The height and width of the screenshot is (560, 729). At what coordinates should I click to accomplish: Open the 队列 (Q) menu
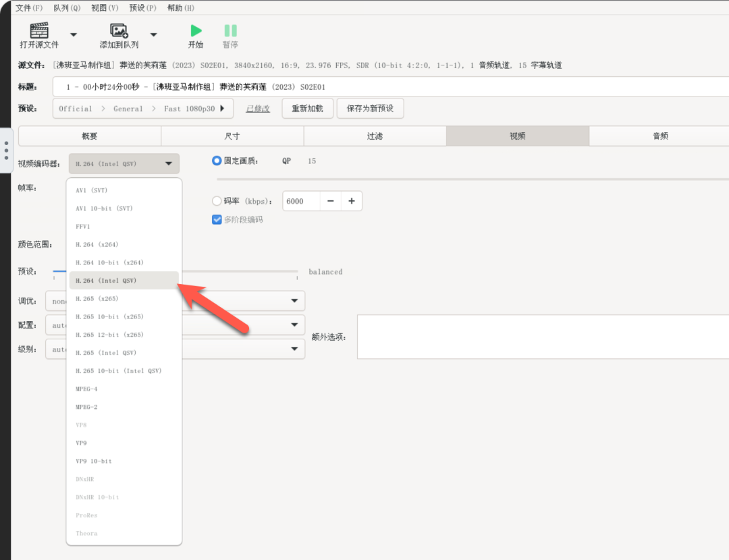(67, 8)
